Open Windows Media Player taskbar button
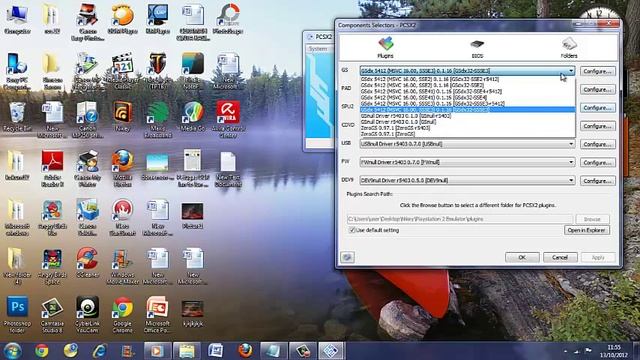The height and width of the screenshot is (360, 640). pos(157,351)
